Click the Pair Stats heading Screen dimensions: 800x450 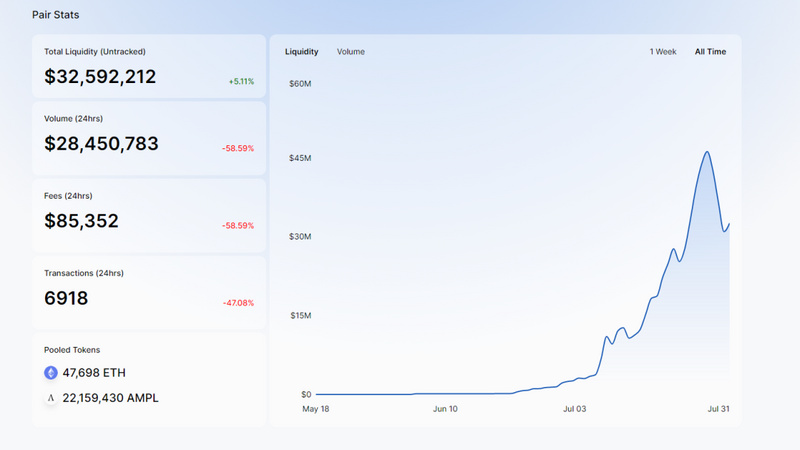pyautogui.click(x=57, y=16)
